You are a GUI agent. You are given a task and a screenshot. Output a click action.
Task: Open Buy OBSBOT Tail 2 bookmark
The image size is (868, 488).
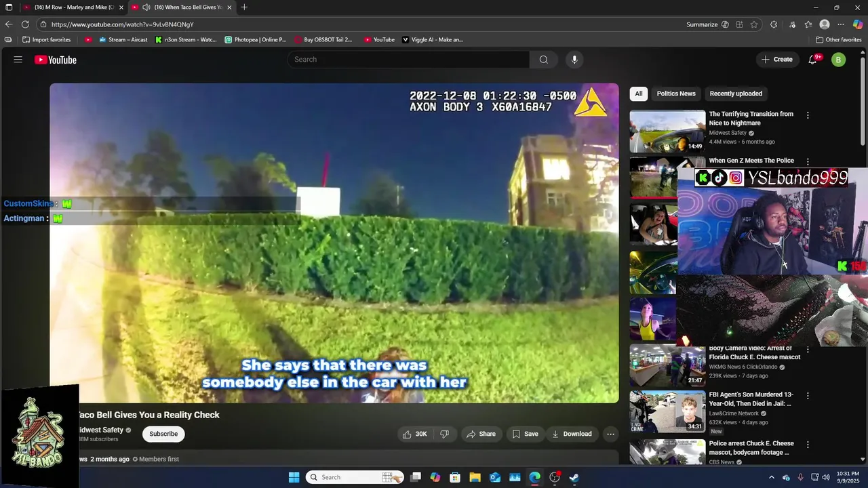(323, 40)
